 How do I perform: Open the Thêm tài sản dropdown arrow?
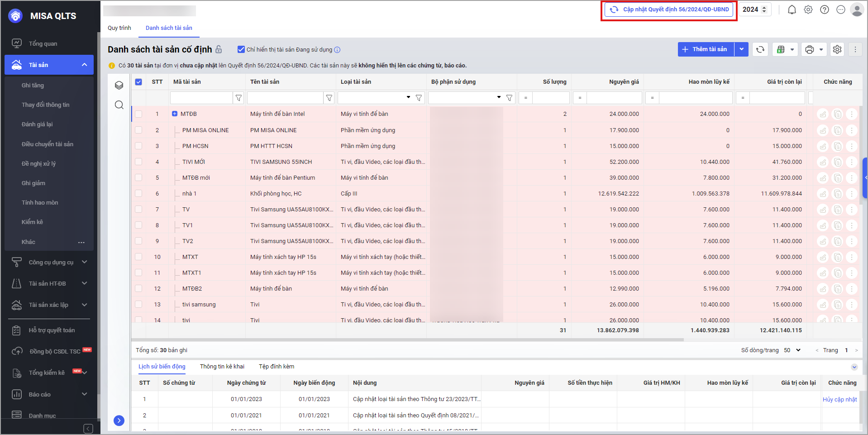[x=741, y=49]
